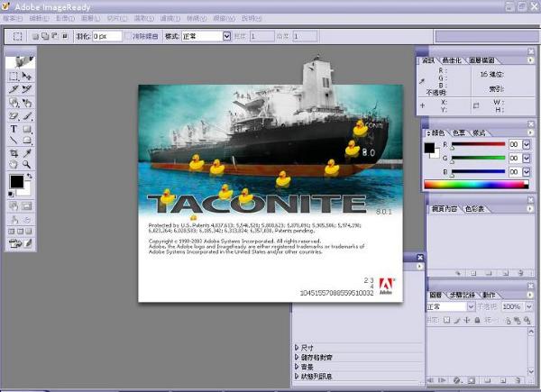Click the R red slider in Color panel

(478, 144)
